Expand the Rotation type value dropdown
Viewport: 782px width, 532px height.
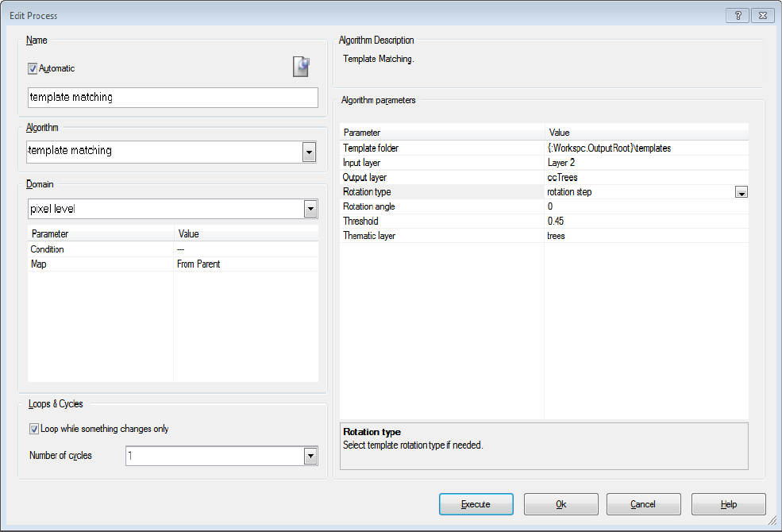click(x=742, y=192)
